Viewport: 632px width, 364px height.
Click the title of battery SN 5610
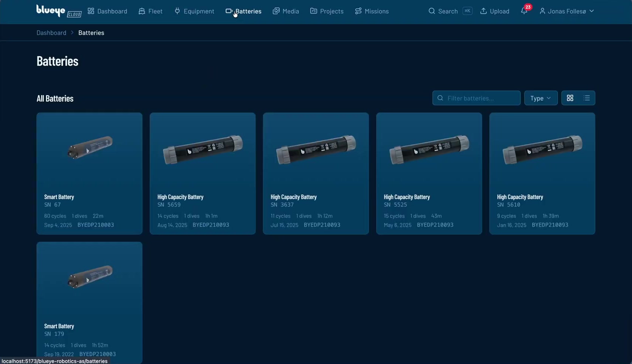tap(520, 197)
